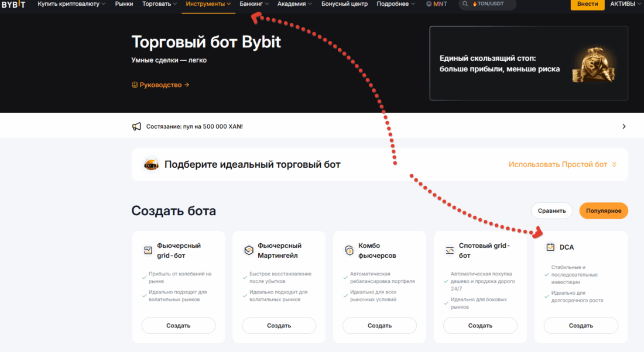Image resolution: width=644 pixels, height=352 pixels.
Task: Click the Комбо фьючерсов icon
Action: (349, 250)
